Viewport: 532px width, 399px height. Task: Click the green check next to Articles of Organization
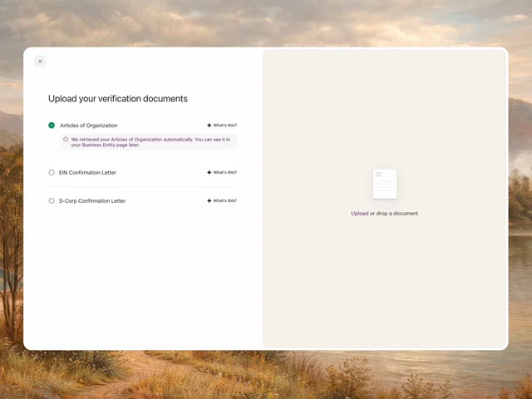coord(52,126)
